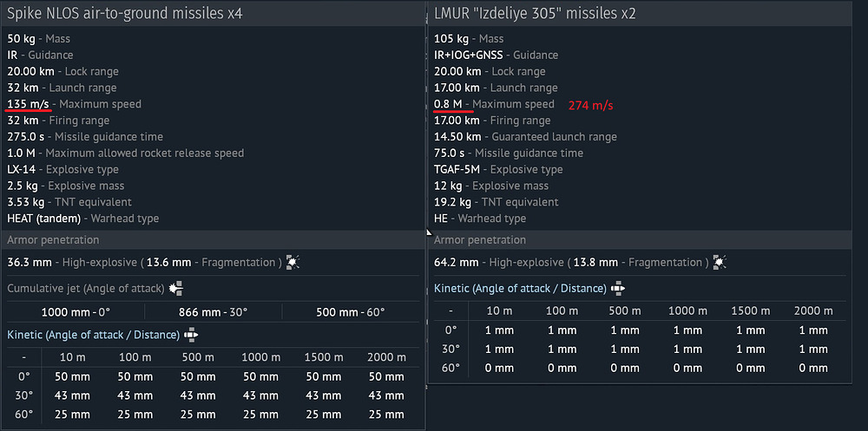This screenshot has height=431, width=868.
Task: Click the explosion icon beside Spike NLOS 13.6 mm Fragmentation
Action: [x=293, y=263]
